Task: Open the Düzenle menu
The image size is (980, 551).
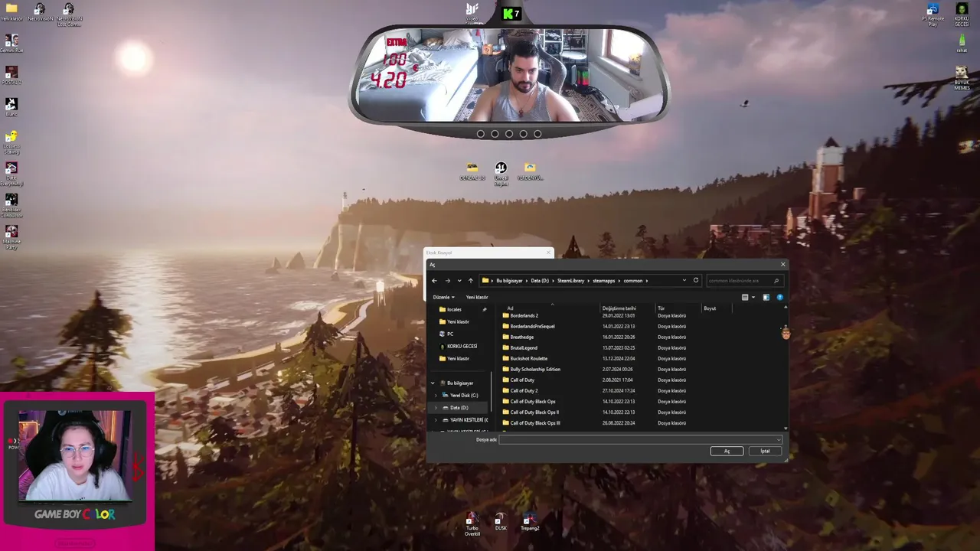Action: [444, 297]
